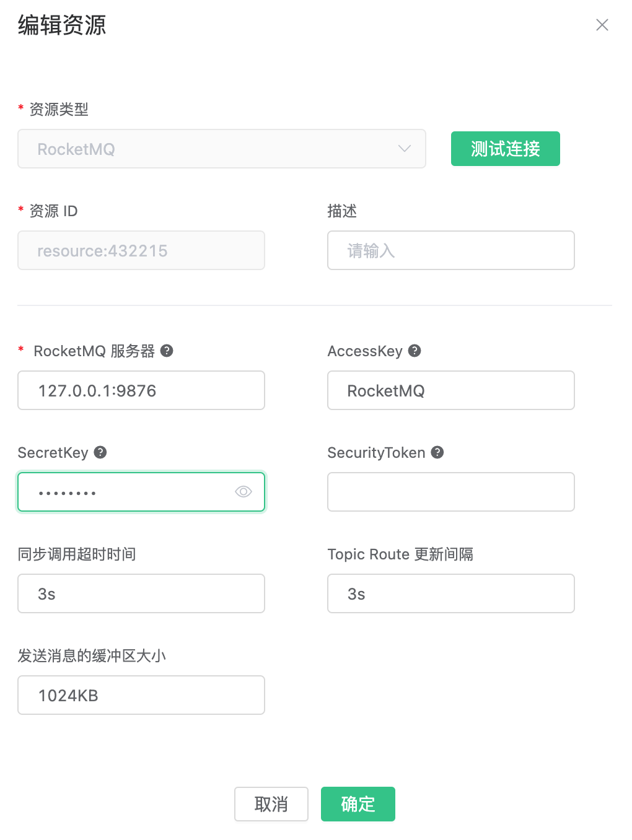Select the AccessKey input field
The width and height of the screenshot is (632, 840).
pos(450,390)
